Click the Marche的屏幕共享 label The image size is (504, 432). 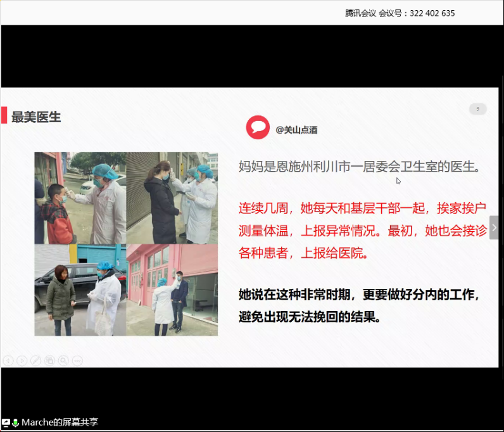(60, 422)
